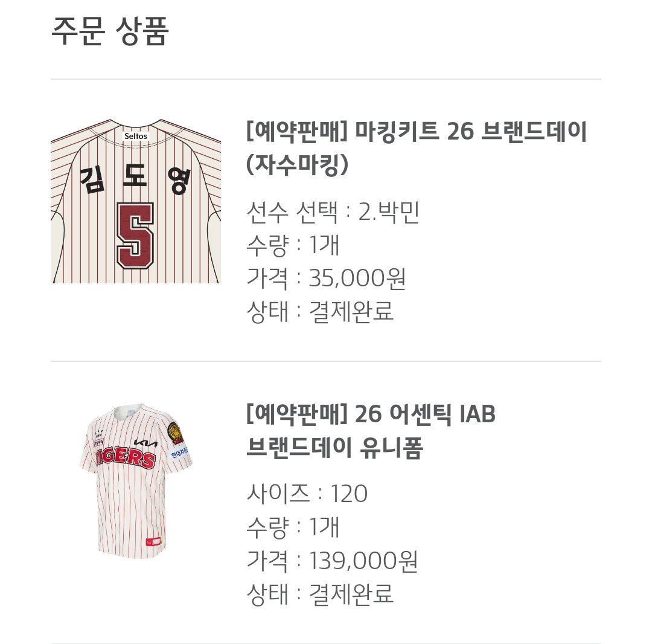The width and height of the screenshot is (652, 644).
Task: Select the 선수 선택 : 2.박민 option line
Action: (333, 212)
